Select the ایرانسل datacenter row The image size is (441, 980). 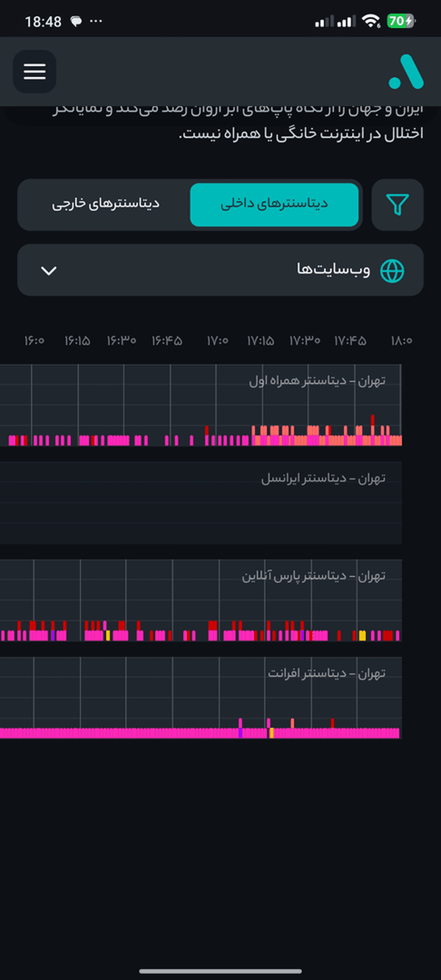[x=201, y=503]
